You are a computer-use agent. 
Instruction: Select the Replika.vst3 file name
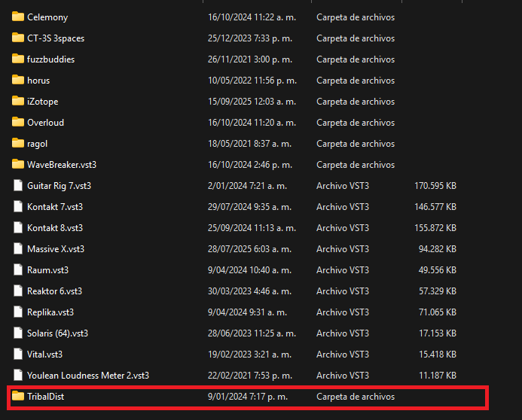click(x=50, y=312)
